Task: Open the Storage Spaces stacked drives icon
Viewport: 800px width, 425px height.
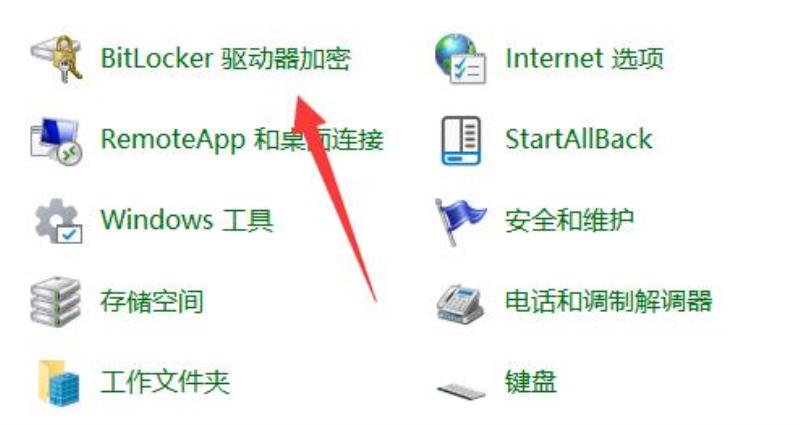Action: click(55, 302)
